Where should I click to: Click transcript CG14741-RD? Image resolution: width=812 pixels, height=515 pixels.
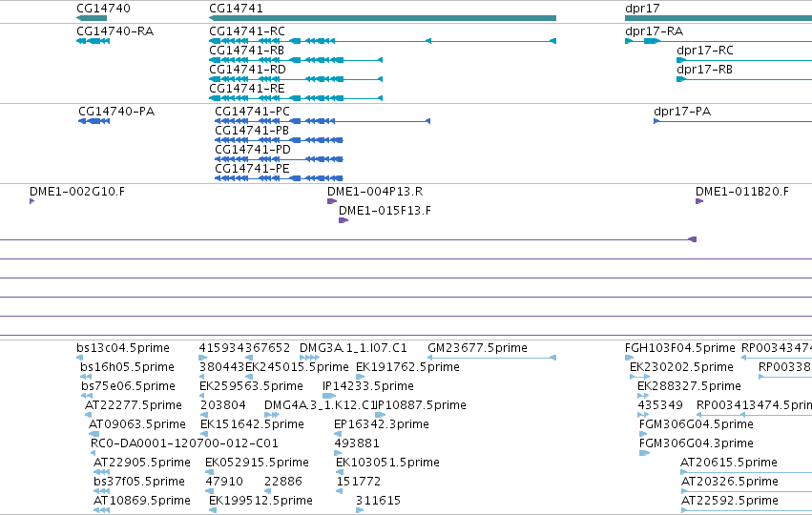tap(247, 70)
